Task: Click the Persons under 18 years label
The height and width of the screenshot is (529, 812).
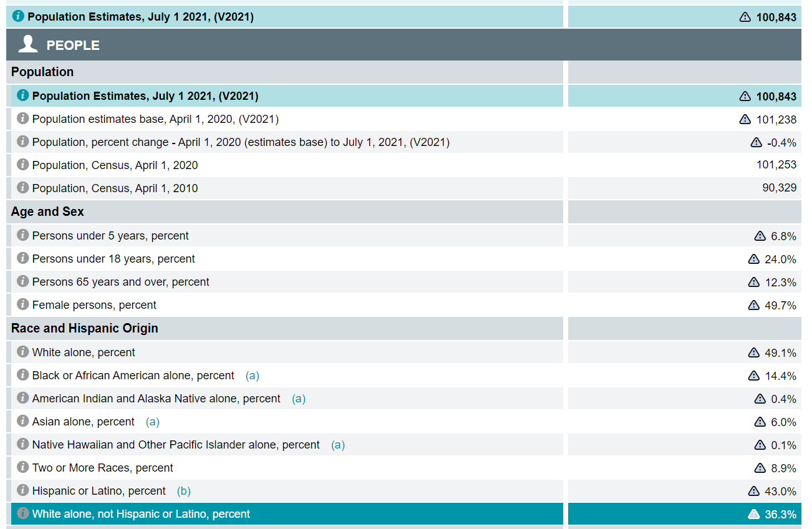Action: 114,259
